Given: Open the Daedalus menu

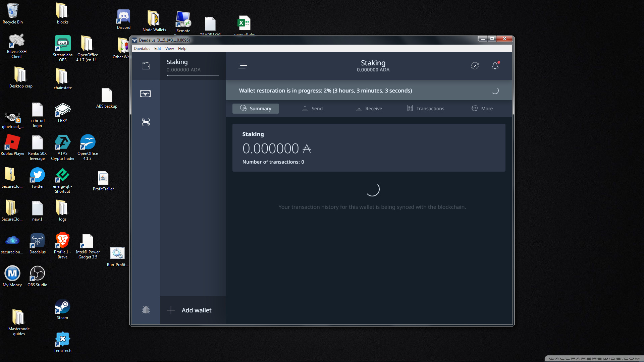Looking at the screenshot, I should tap(142, 49).
